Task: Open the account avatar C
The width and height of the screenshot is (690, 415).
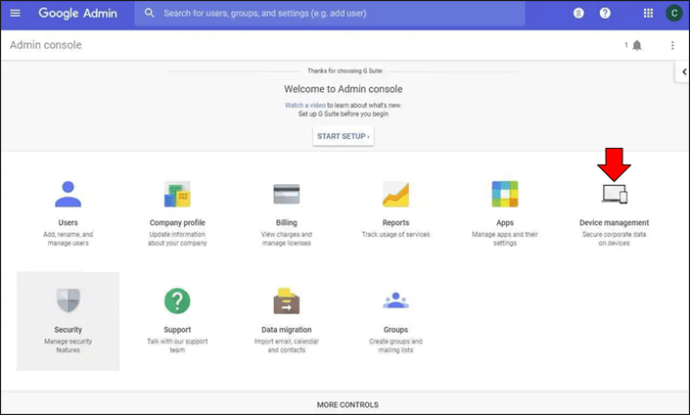Action: point(674,13)
